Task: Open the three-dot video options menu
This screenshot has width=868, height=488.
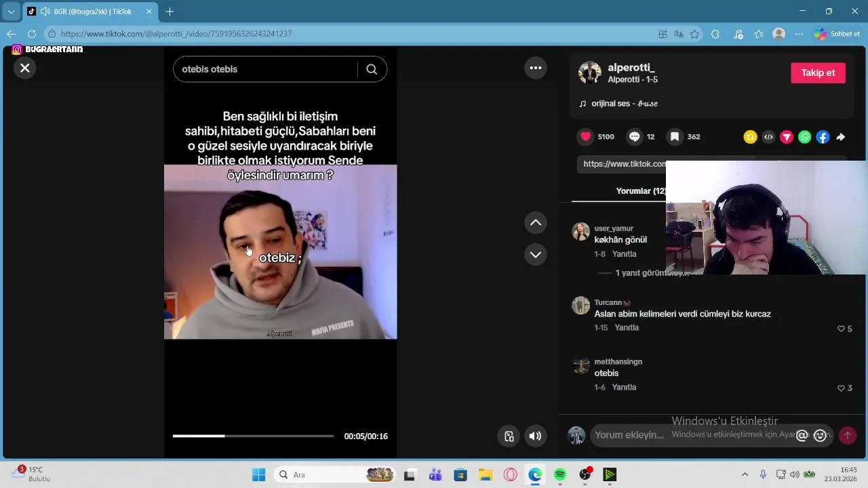Action: tap(536, 67)
